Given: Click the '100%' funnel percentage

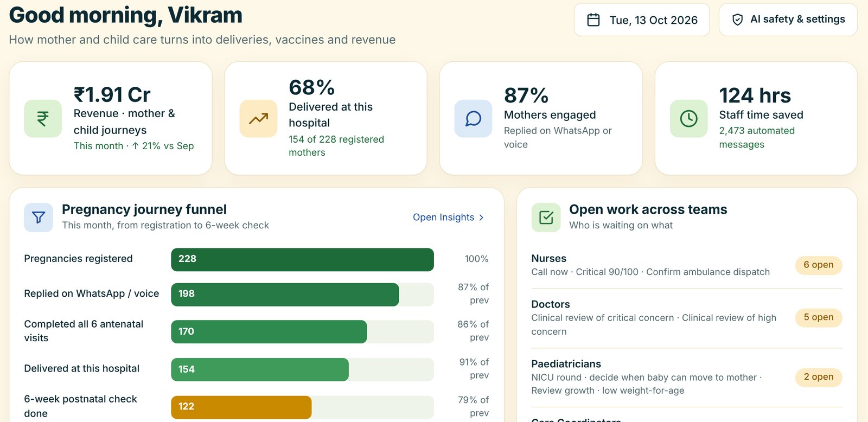Looking at the screenshot, I should tap(476, 259).
